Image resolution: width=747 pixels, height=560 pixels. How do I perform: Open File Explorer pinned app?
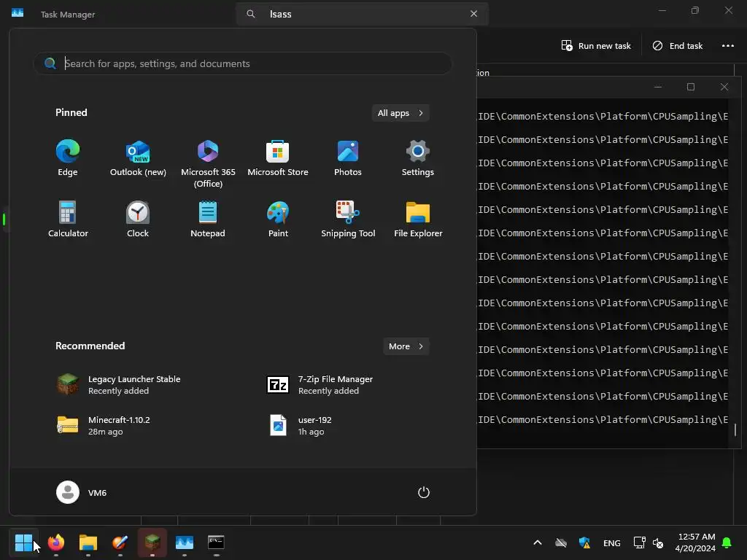click(418, 219)
